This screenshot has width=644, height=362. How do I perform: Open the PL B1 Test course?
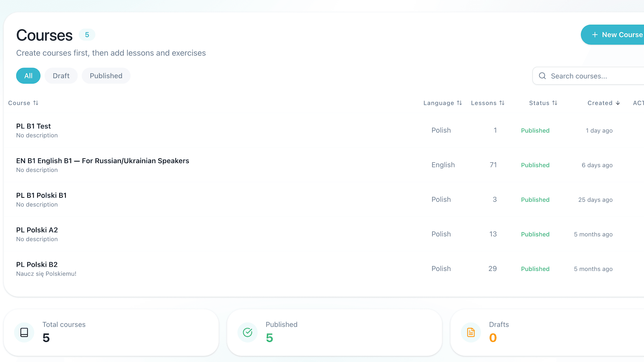[34, 126]
